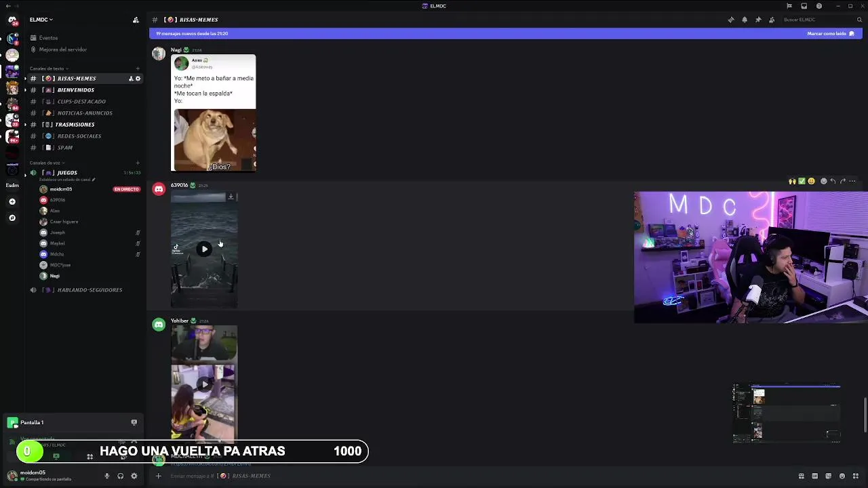Open attachment plus button in message bar
The height and width of the screenshot is (488, 868).
tap(158, 476)
